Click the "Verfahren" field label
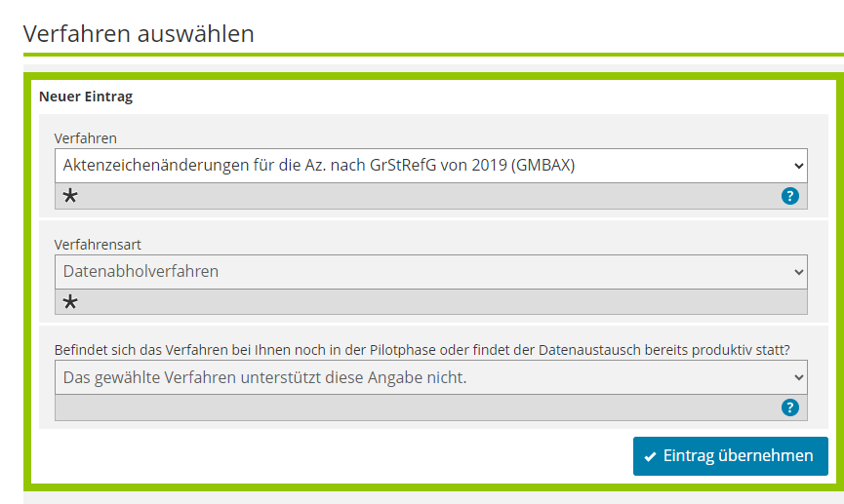844x504 pixels. tap(86, 138)
